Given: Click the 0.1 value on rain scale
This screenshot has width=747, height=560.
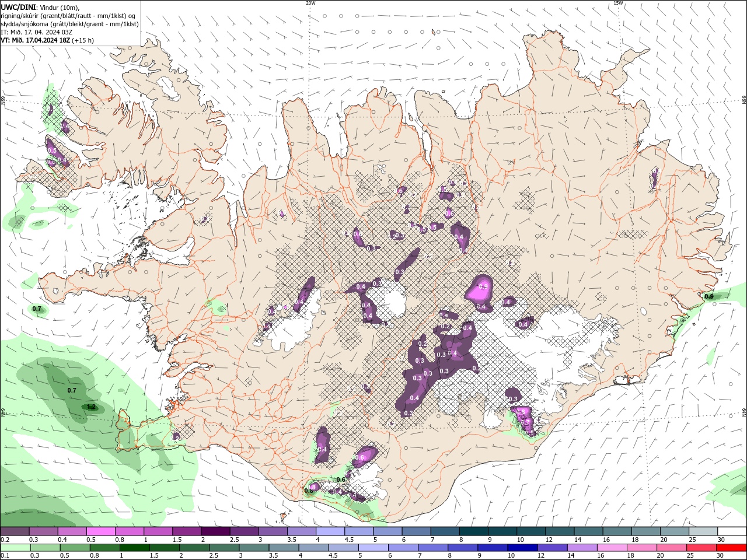Looking at the screenshot, I should tap(5, 555).
